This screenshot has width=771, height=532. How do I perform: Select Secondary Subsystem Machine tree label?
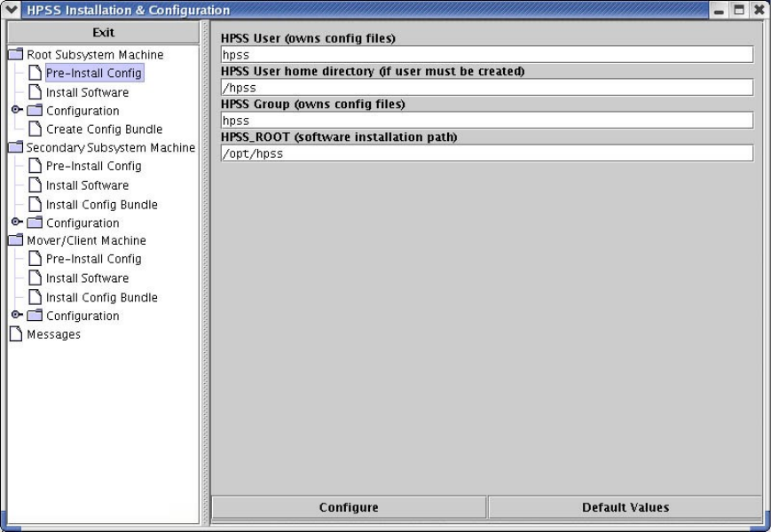pos(111,147)
